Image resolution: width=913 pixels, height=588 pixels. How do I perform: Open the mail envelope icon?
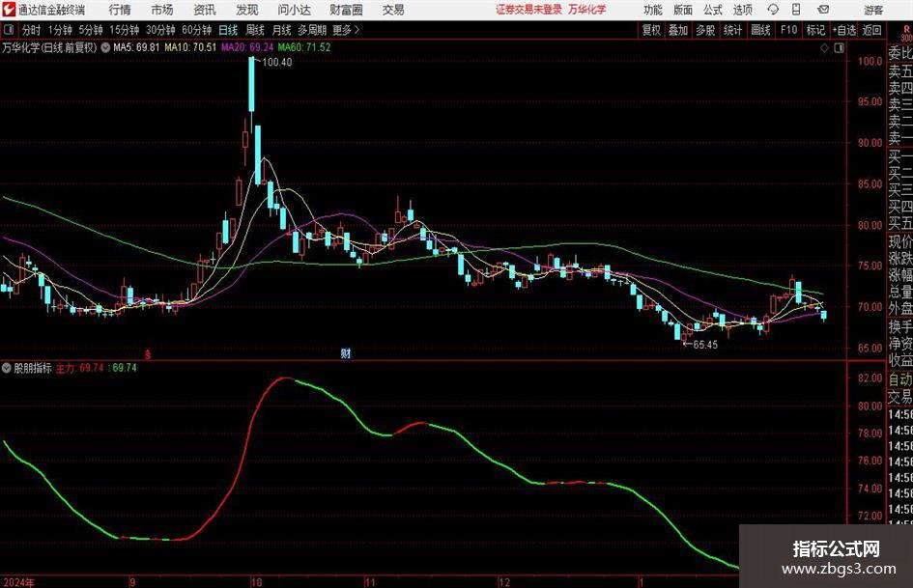[x=823, y=10]
